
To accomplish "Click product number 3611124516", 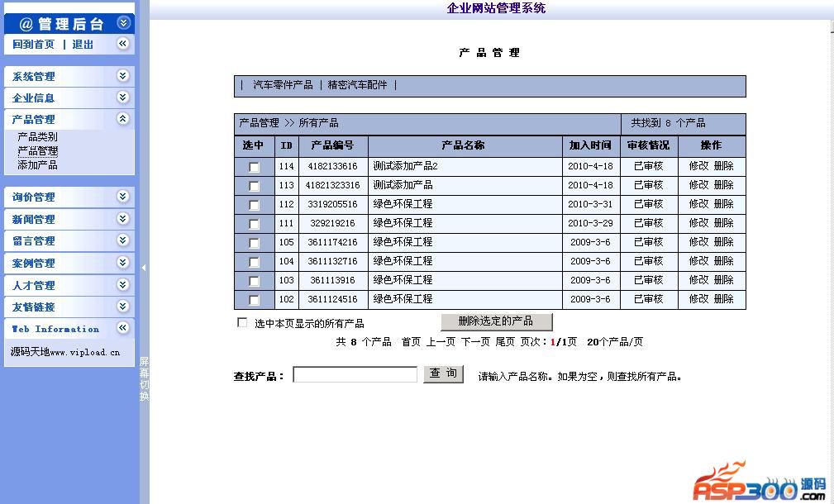I will click(x=332, y=299).
